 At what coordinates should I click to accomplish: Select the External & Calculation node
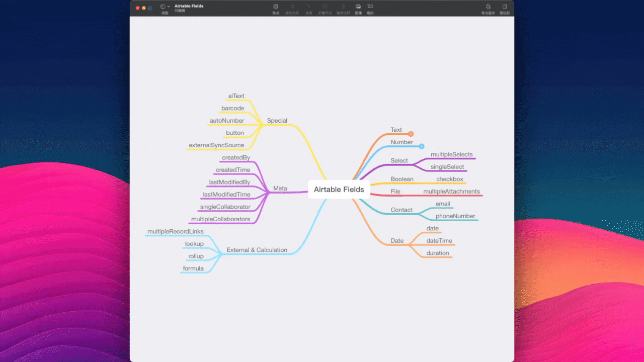[x=257, y=250]
